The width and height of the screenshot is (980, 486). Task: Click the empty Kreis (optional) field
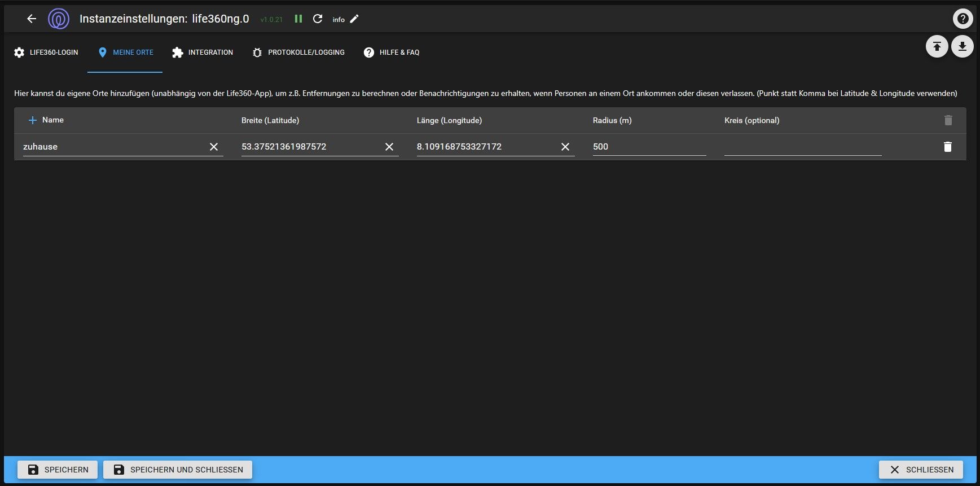coord(802,147)
